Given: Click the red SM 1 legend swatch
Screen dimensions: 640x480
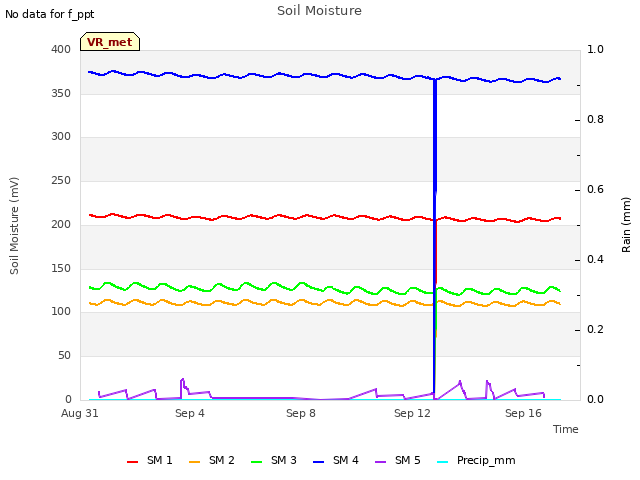Looking at the screenshot, I should (132, 462).
